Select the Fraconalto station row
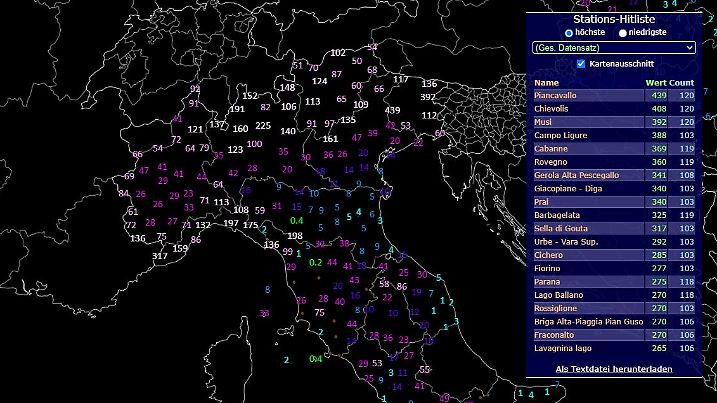This screenshot has width=717, height=403. coord(614,335)
